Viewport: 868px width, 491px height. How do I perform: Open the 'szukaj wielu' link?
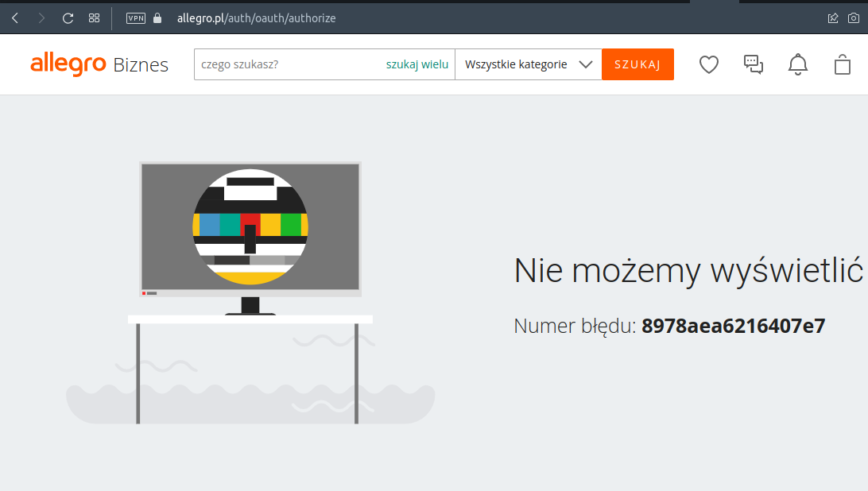[x=417, y=64]
